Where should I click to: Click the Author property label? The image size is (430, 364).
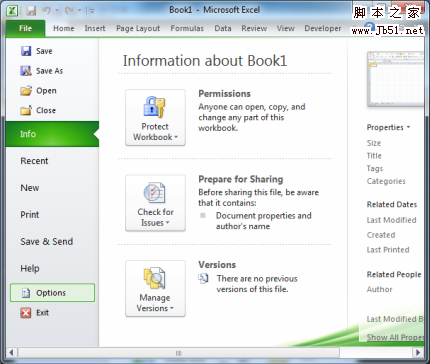click(379, 289)
